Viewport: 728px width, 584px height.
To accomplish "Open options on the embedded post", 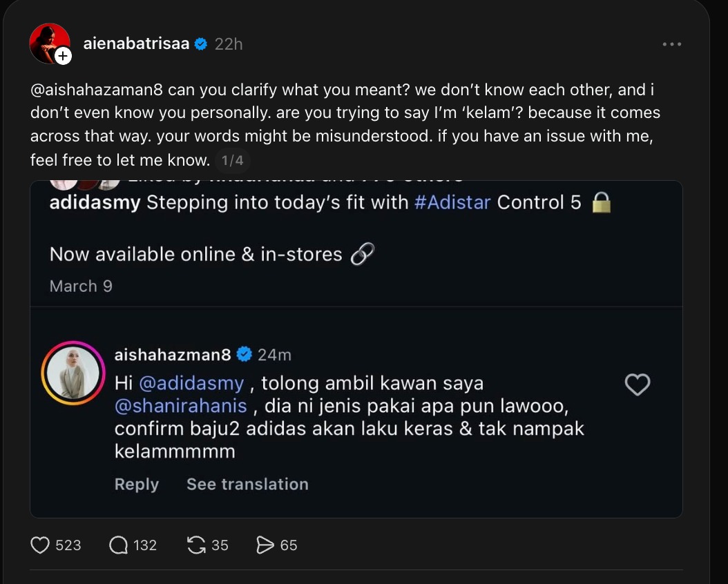I will click(x=671, y=43).
